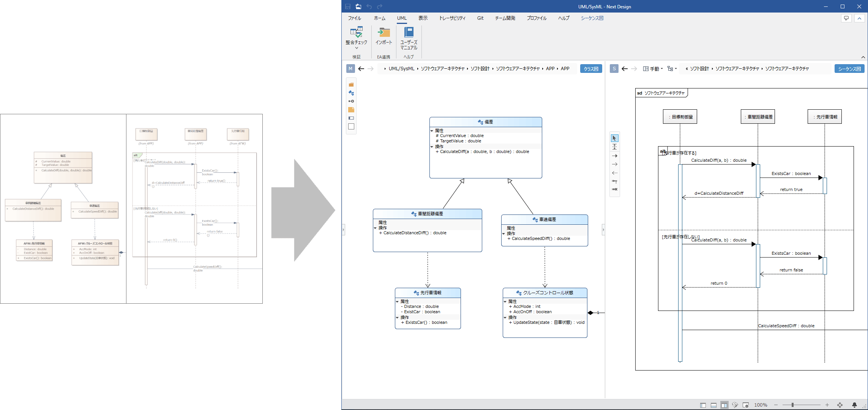Toggle the top-bottom split view layout
This screenshot has width=868, height=410.
pos(713,405)
